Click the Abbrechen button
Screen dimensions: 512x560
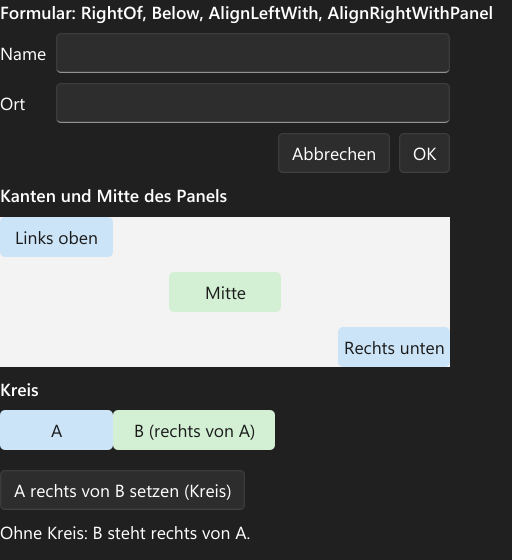334,153
